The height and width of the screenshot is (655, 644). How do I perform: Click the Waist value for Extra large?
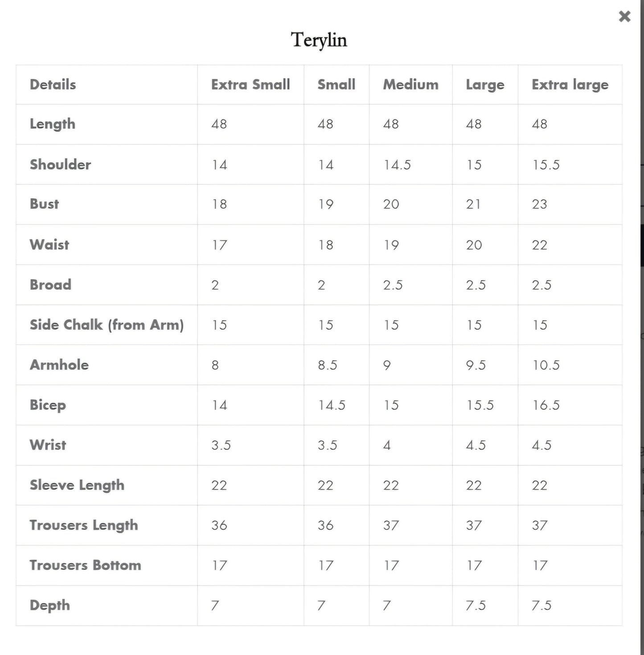click(539, 245)
